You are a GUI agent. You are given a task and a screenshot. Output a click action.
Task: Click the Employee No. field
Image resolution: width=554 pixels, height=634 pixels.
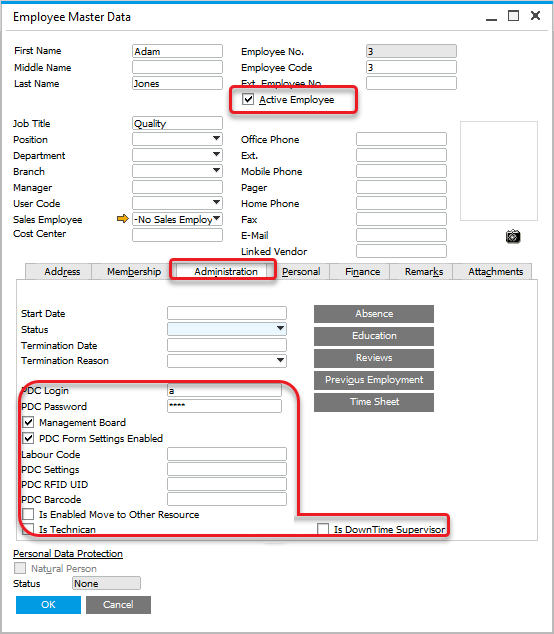point(411,51)
